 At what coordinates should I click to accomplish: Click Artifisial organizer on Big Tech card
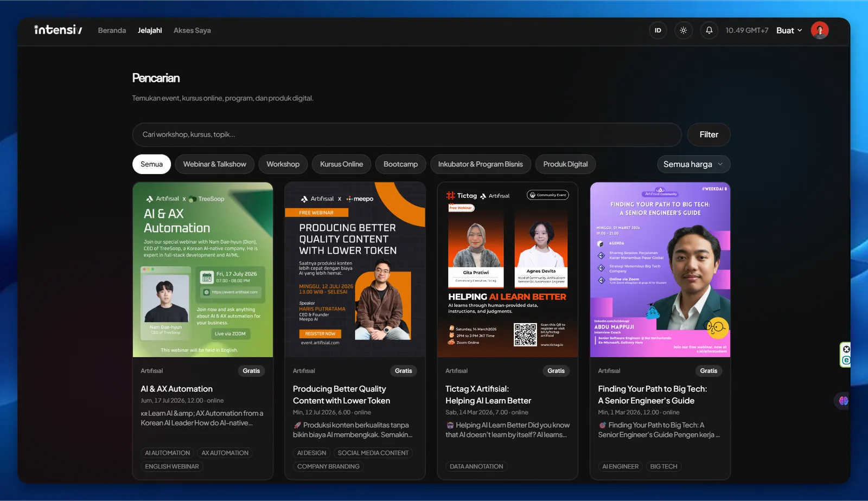coord(609,371)
